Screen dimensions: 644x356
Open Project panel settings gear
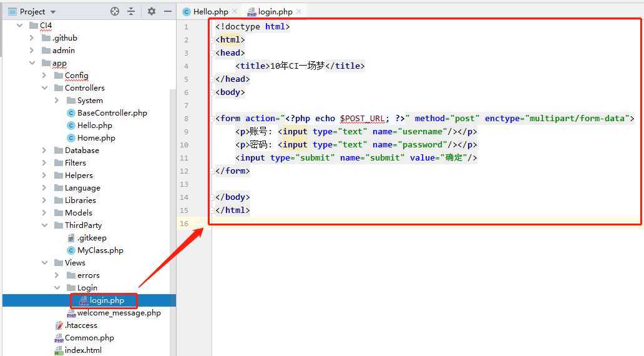[x=152, y=11]
